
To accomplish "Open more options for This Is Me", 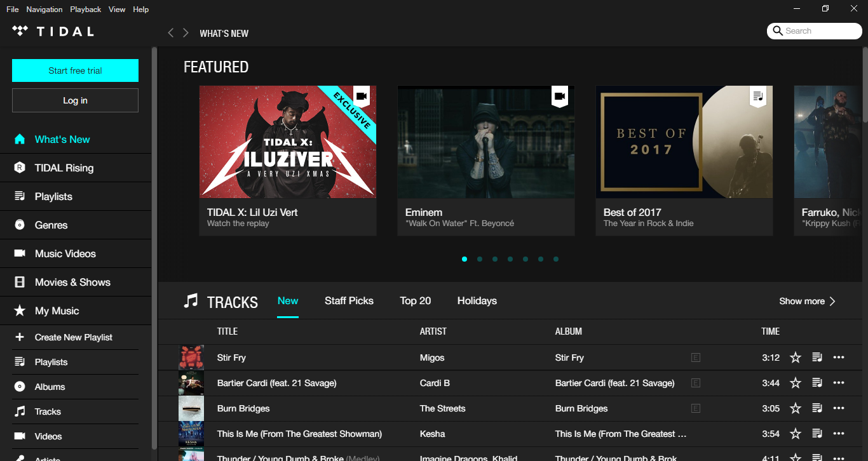I will coord(839,434).
